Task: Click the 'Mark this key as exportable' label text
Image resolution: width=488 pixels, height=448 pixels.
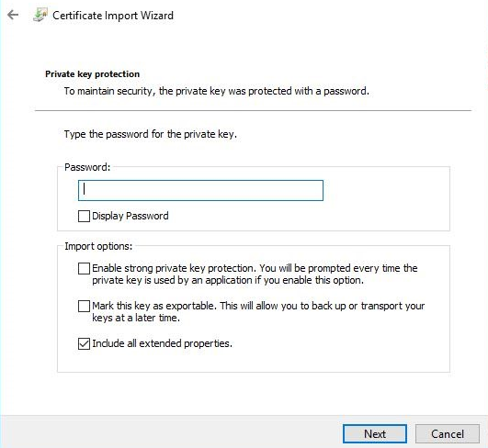Action: tap(153, 306)
